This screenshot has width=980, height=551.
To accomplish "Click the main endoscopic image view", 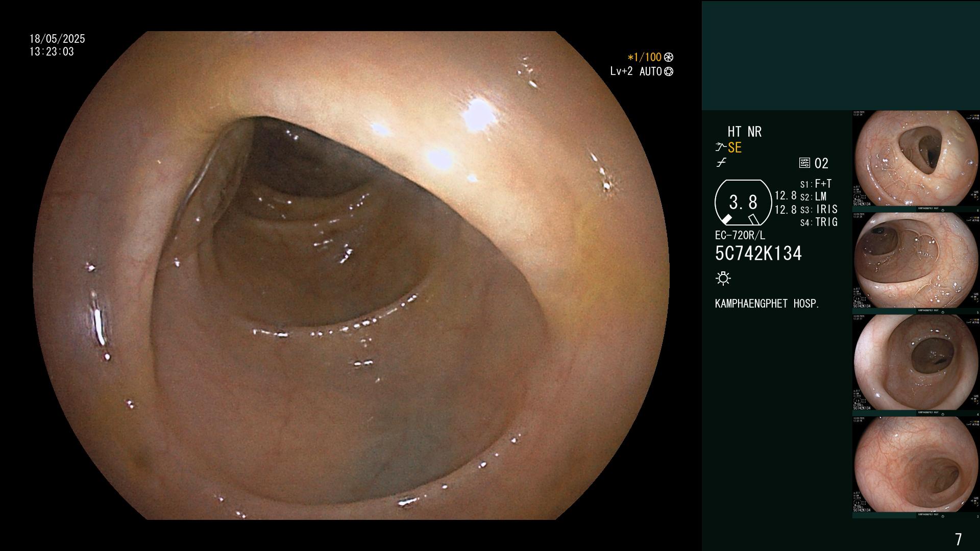I will pos(351,275).
